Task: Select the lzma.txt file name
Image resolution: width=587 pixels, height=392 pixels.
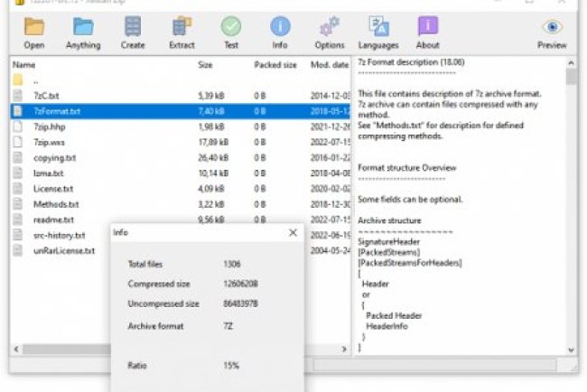Action: (x=48, y=173)
